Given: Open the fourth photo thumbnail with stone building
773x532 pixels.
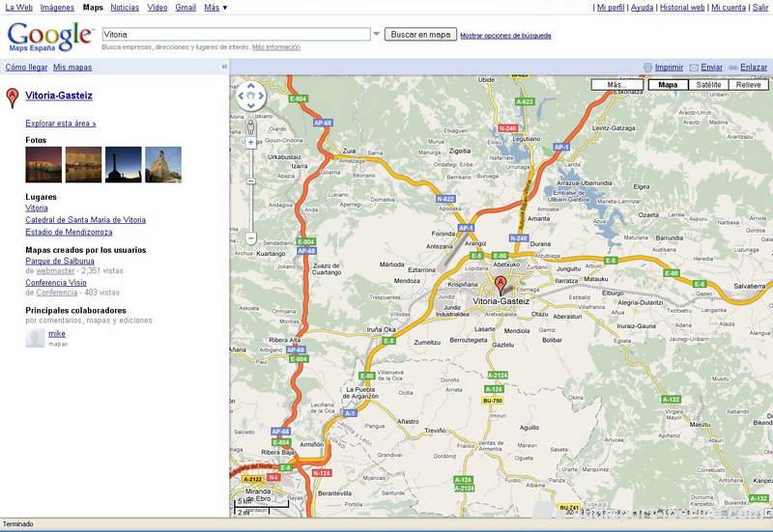Looking at the screenshot, I should [163, 164].
